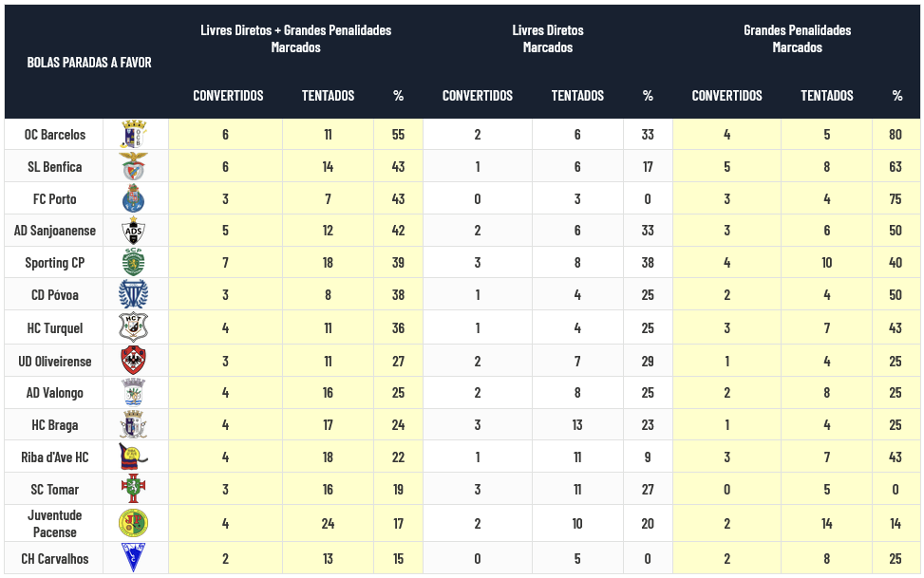Click the Juventude Pacense crest

(133, 523)
